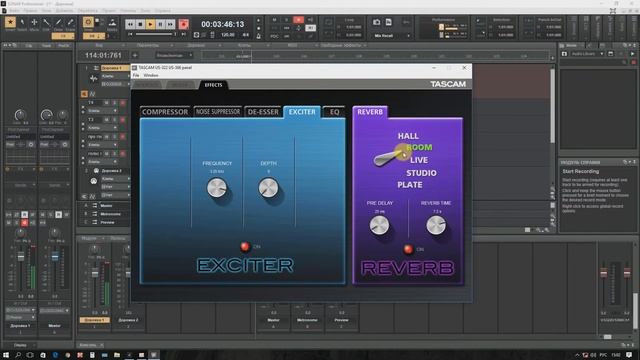Viewport: 640px width, 360px height.
Task: Select LIVE reverb type
Action: (419, 160)
